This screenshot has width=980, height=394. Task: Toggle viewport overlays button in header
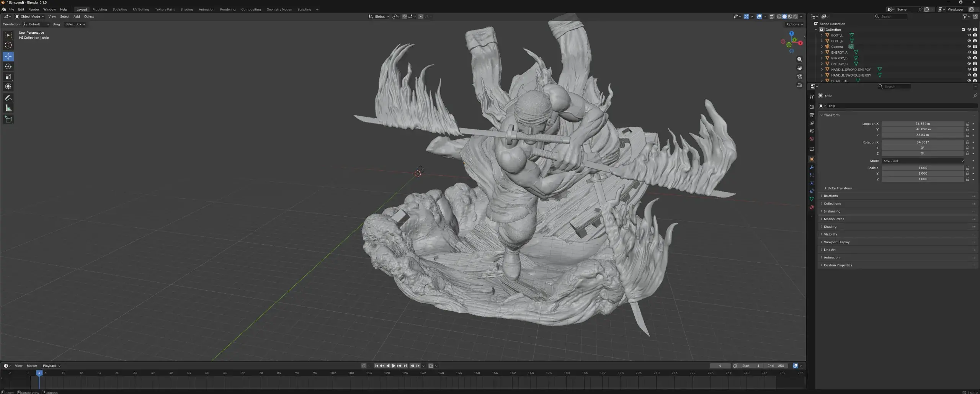tap(759, 16)
